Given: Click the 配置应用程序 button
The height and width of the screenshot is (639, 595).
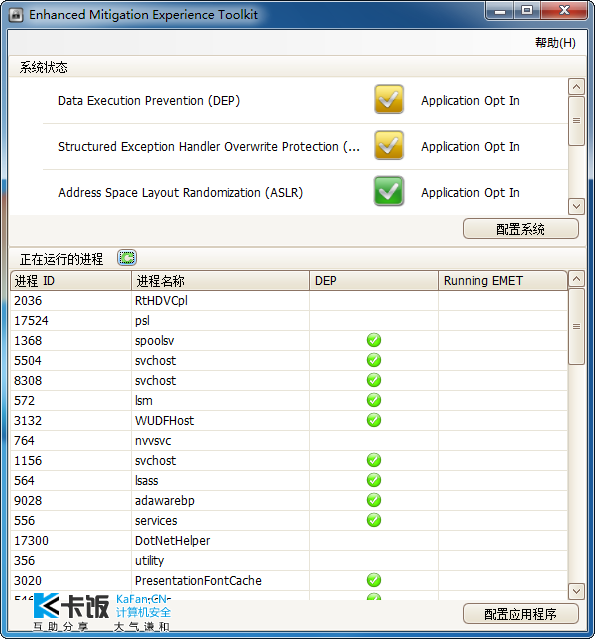Looking at the screenshot, I should click(520, 614).
